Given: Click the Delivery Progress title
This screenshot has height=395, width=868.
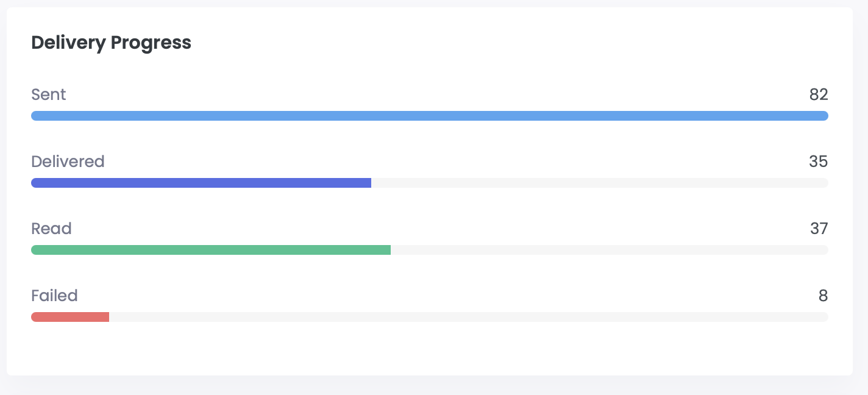Looking at the screenshot, I should tap(111, 43).
